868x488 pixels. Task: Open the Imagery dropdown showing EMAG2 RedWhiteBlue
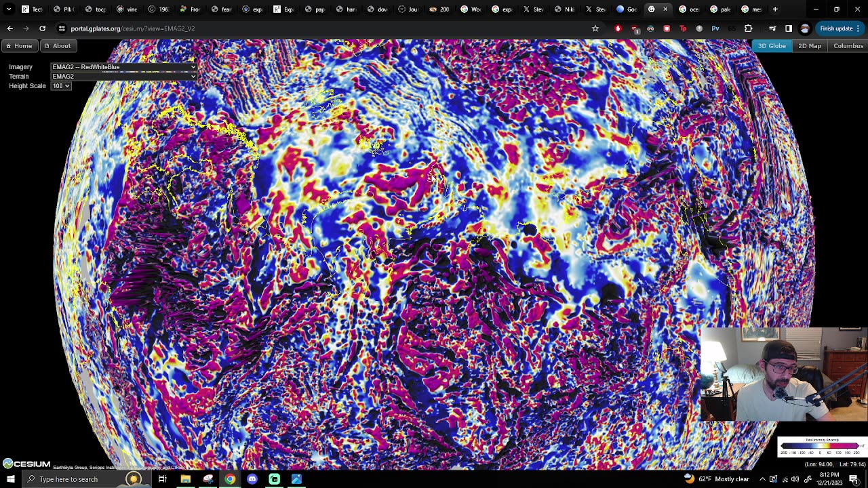point(124,67)
